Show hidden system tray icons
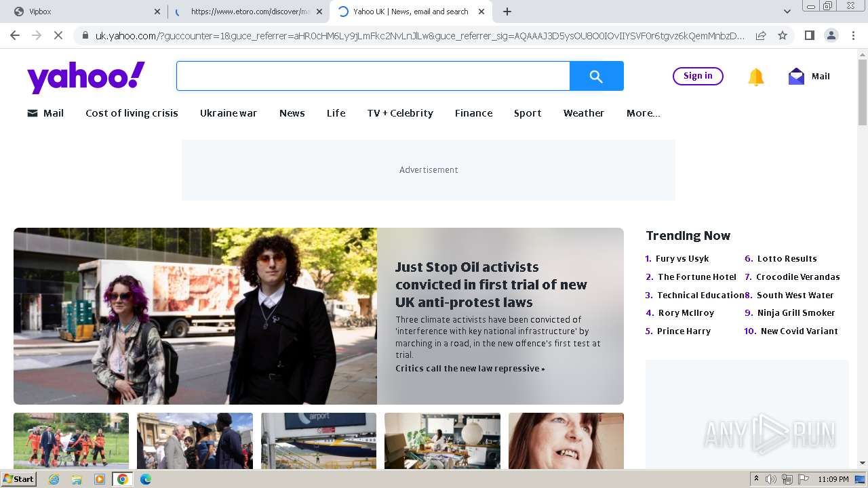868x488 pixels. [x=757, y=479]
